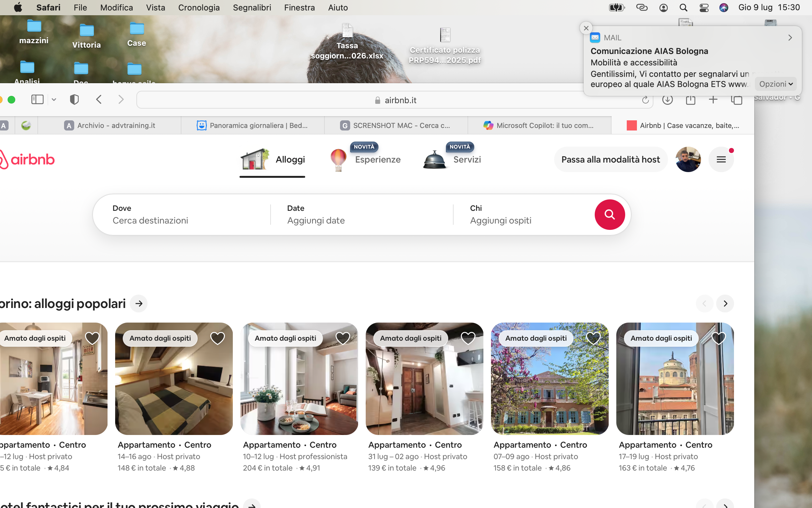
Task: Click date and time in menu bar
Action: 769,7
